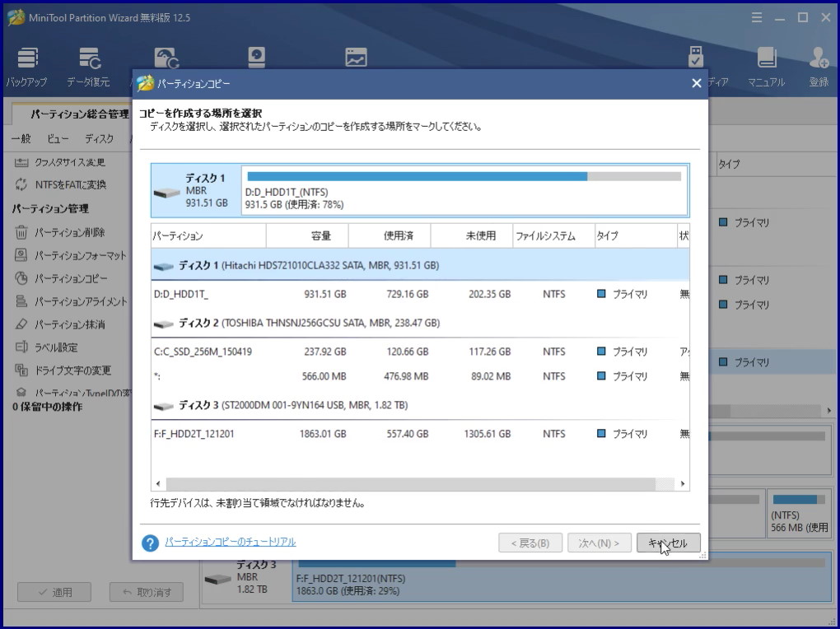Open the space analyzer toolbar icon
840x629 pixels.
pos(357,58)
